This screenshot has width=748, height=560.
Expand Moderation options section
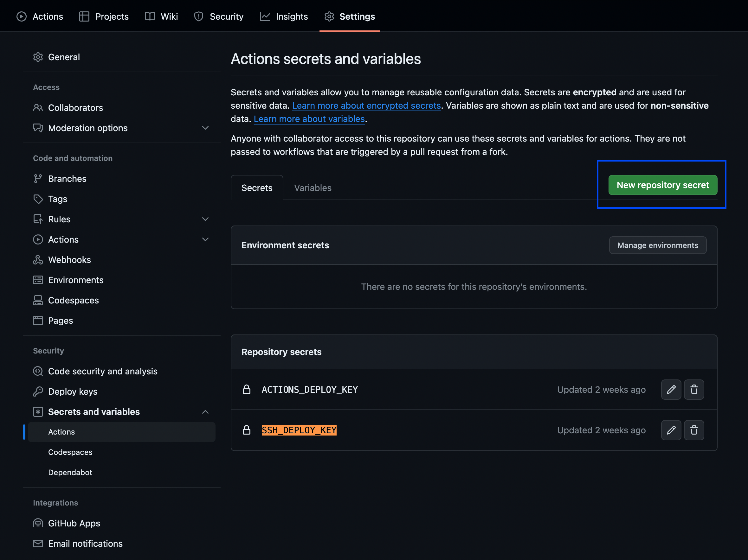[x=205, y=128]
